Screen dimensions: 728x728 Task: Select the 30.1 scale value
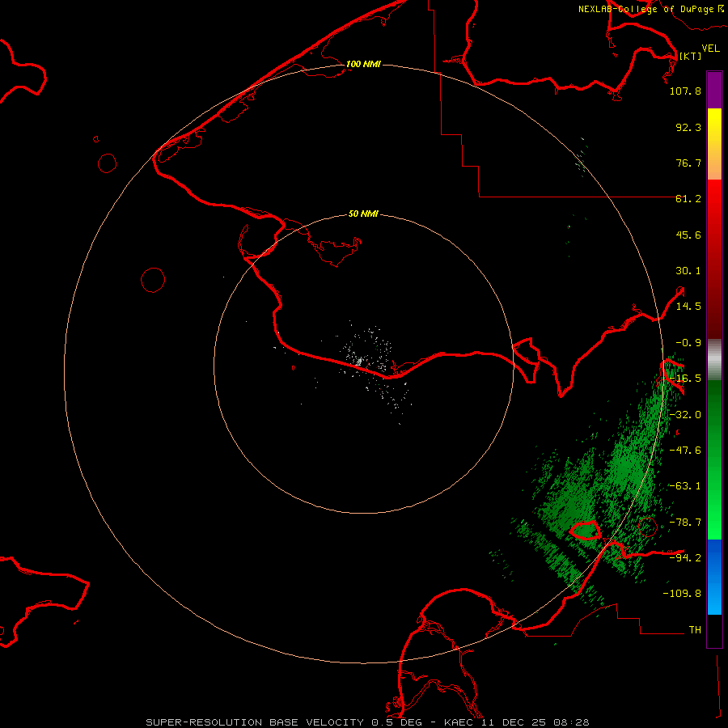click(688, 271)
